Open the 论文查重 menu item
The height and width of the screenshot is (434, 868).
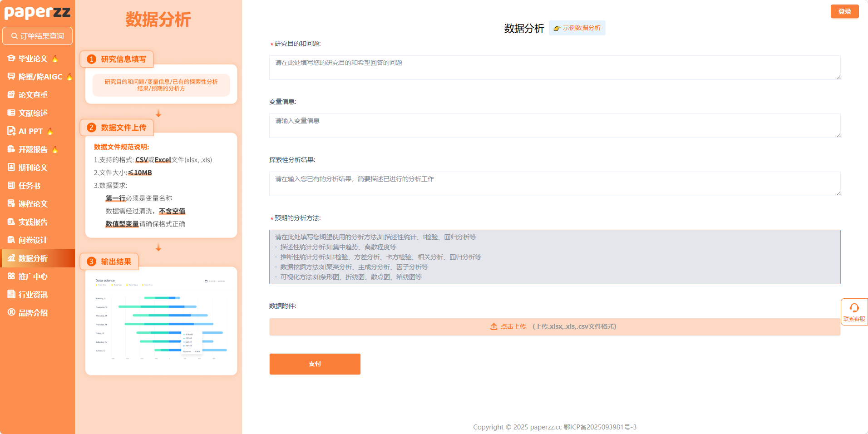tap(33, 95)
